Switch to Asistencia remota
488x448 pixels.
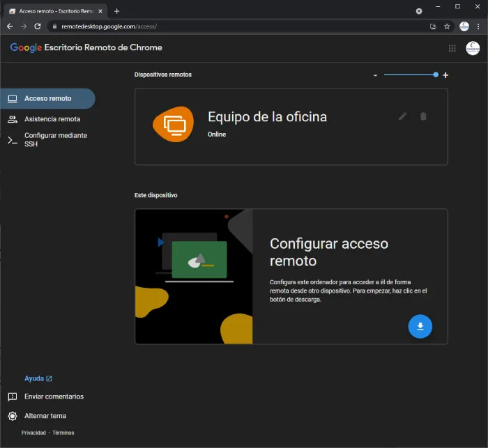pos(47,119)
